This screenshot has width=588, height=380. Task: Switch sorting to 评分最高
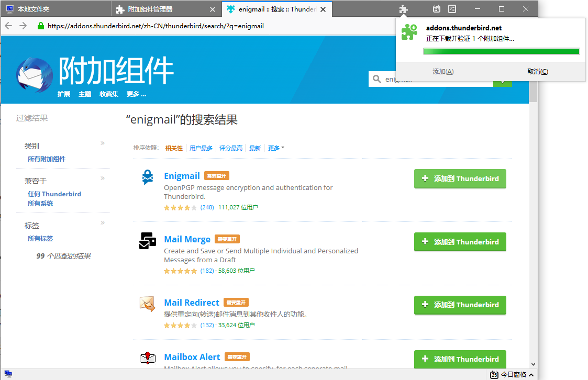(230, 148)
